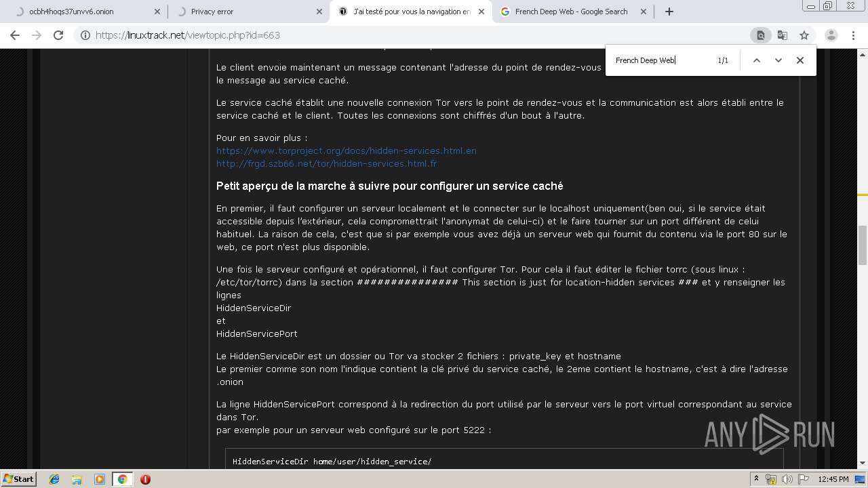Bookmark this page with the star

click(x=804, y=35)
